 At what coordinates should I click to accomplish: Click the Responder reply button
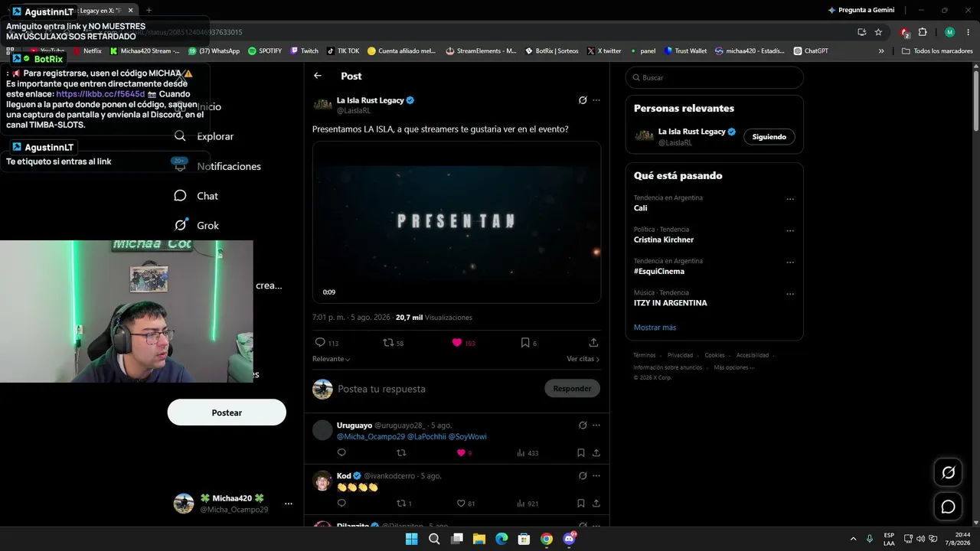[x=572, y=389]
